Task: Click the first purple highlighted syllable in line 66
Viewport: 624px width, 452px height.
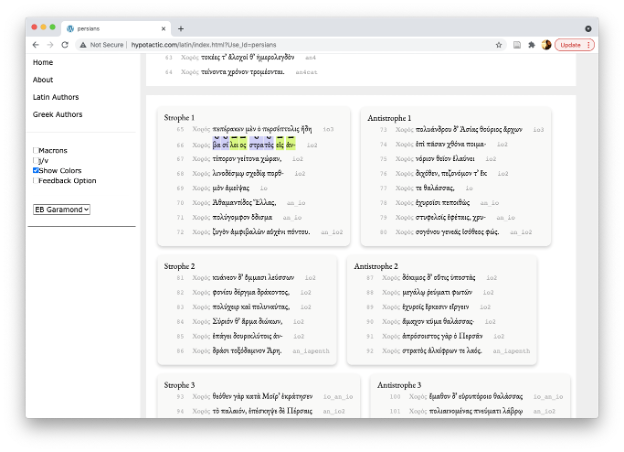Action: tap(217, 145)
